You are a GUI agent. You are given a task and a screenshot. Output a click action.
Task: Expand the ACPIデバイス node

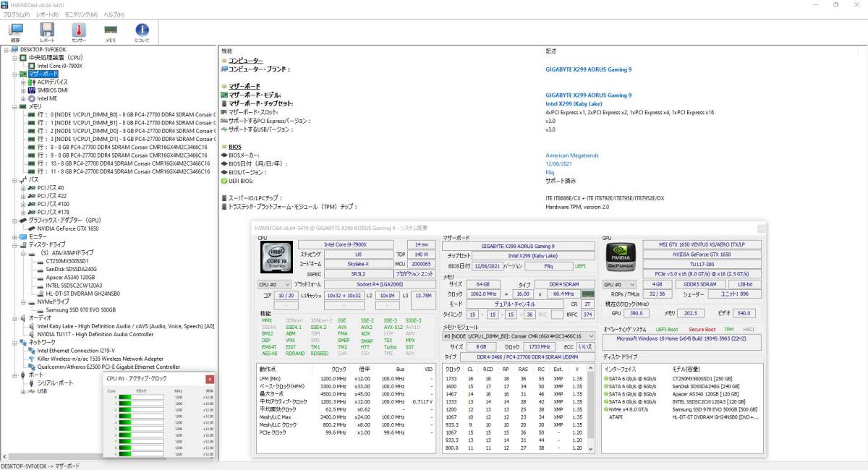click(x=23, y=82)
